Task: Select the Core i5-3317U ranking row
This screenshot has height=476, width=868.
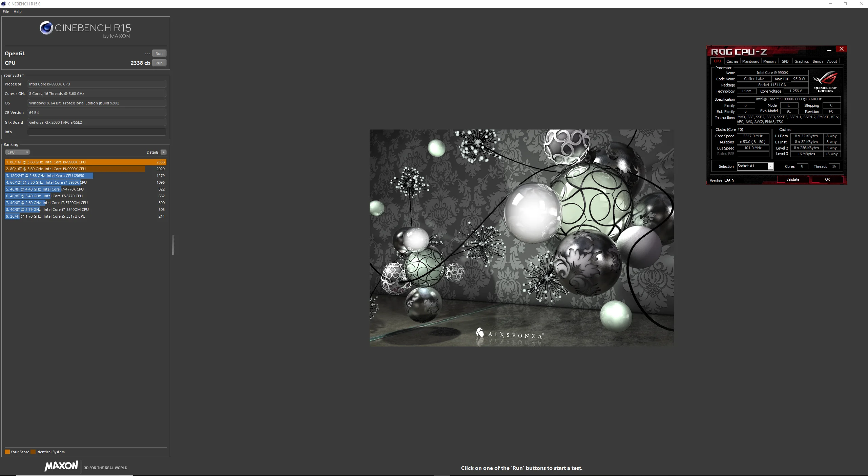Action: coord(85,216)
